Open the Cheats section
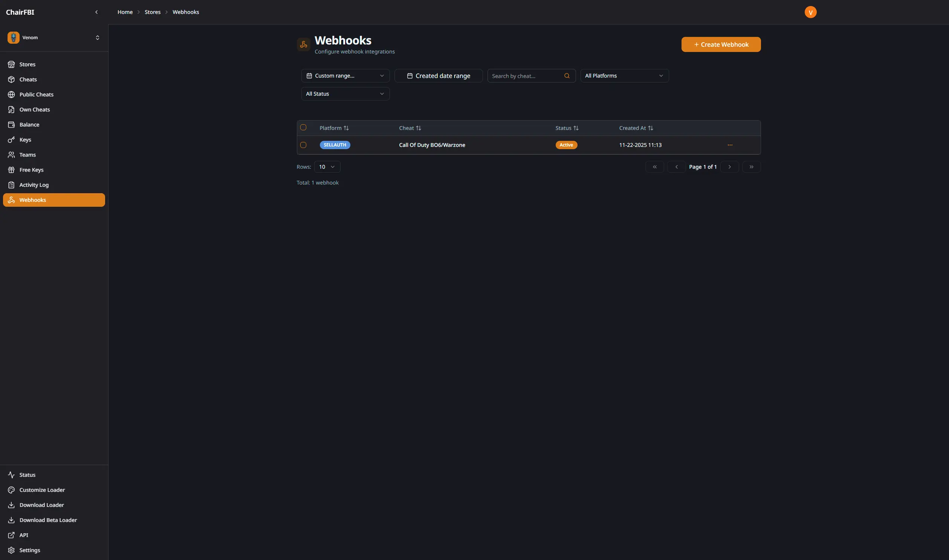949x560 pixels. [x=28, y=79]
